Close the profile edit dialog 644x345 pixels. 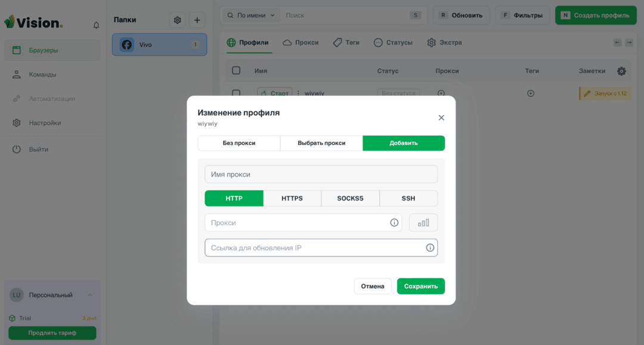pyautogui.click(x=441, y=118)
